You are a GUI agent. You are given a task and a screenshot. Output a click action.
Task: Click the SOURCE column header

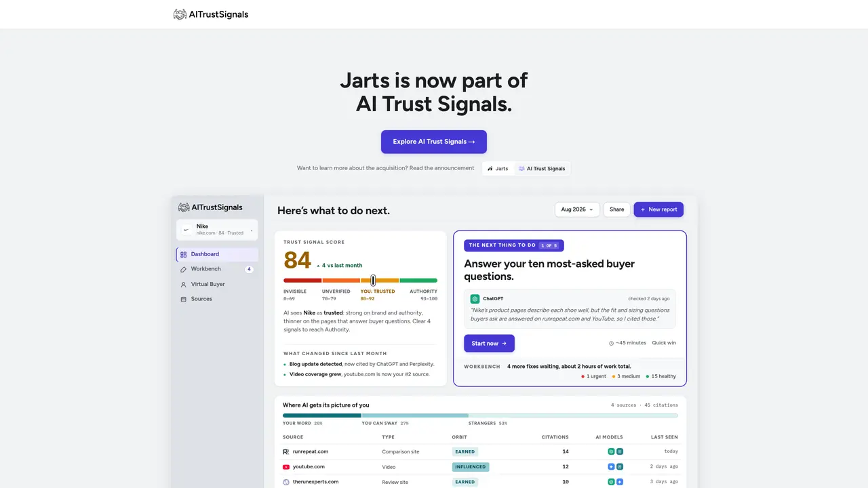[293, 437]
